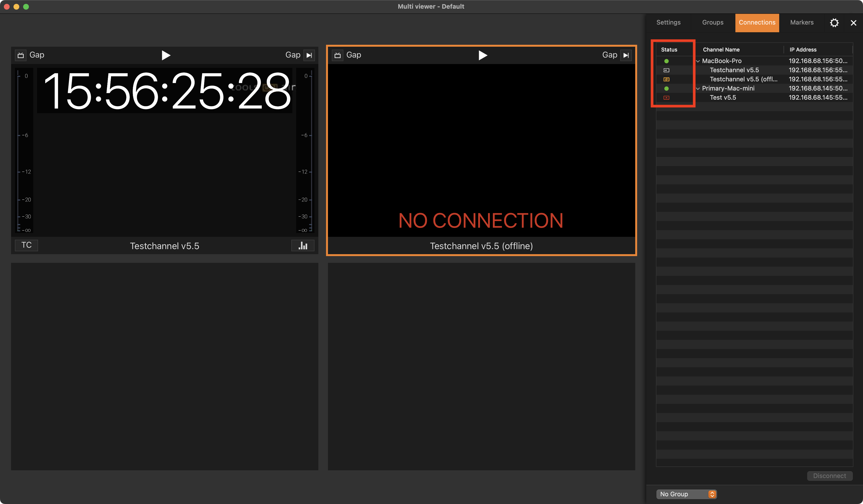This screenshot has height=504, width=863.
Task: Sort by the Status column header
Action: coord(669,50)
